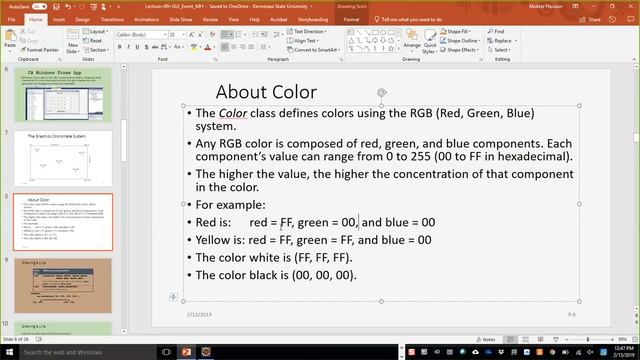The height and width of the screenshot is (360, 640).
Task: Apply Bold formatting
Action: [x=120, y=47]
